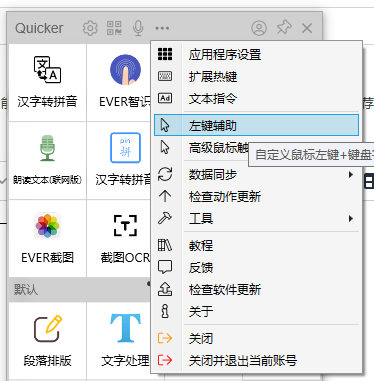Click the QR code icon in Quicker header

[114, 28]
